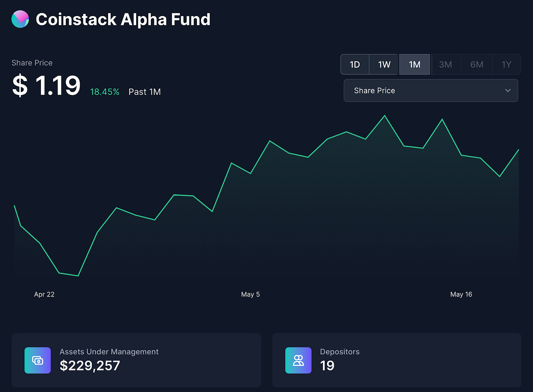The height and width of the screenshot is (392, 533).
Task: Click the lowest dip on chart line
Action: 78,276
